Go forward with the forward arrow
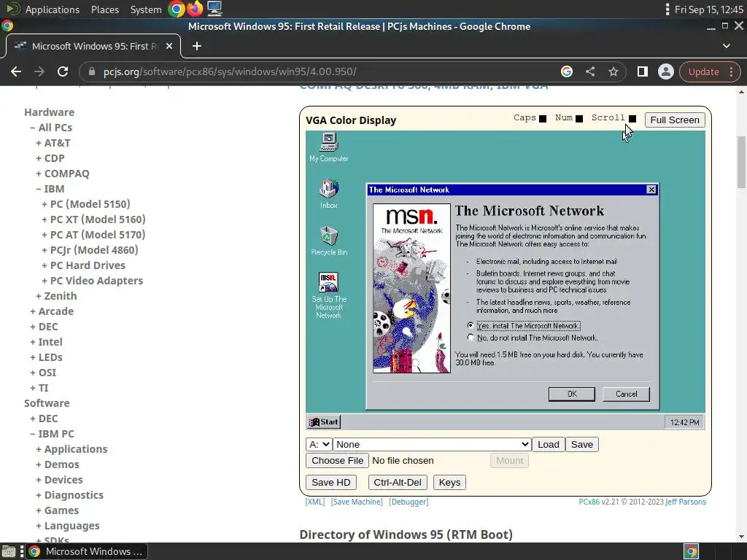The width and height of the screenshot is (747, 560). point(39,72)
